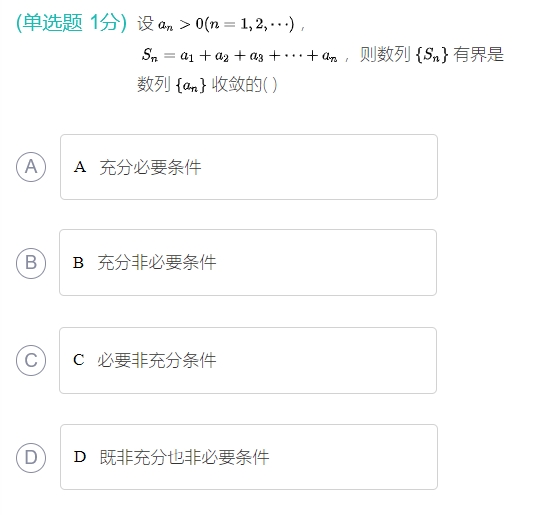This screenshot has width=559, height=515.
Task: Select the circled A radio button
Action: [31, 167]
